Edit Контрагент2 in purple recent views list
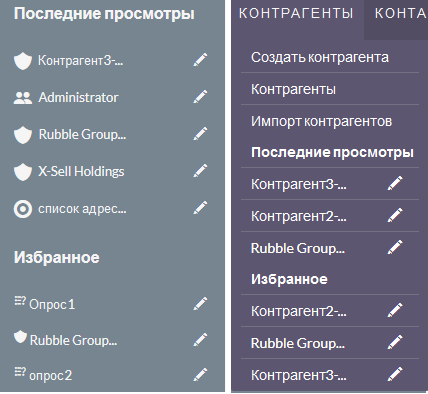428x394 pixels. click(395, 215)
